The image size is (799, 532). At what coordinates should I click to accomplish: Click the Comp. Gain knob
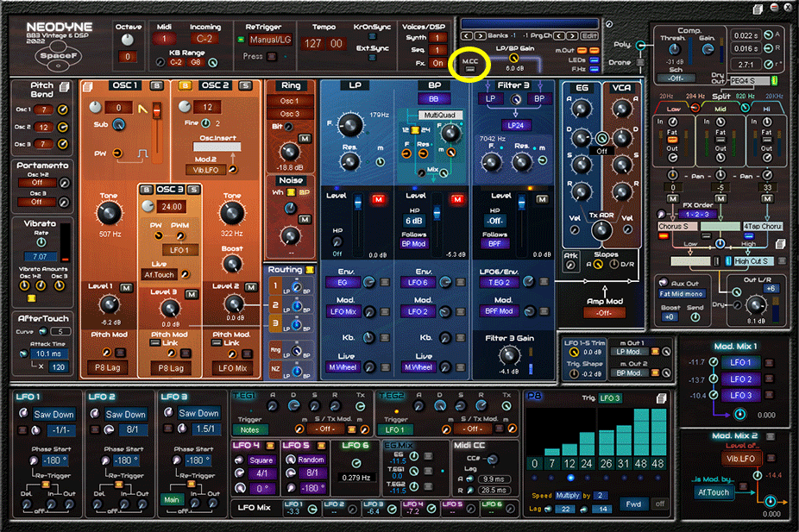[x=708, y=49]
